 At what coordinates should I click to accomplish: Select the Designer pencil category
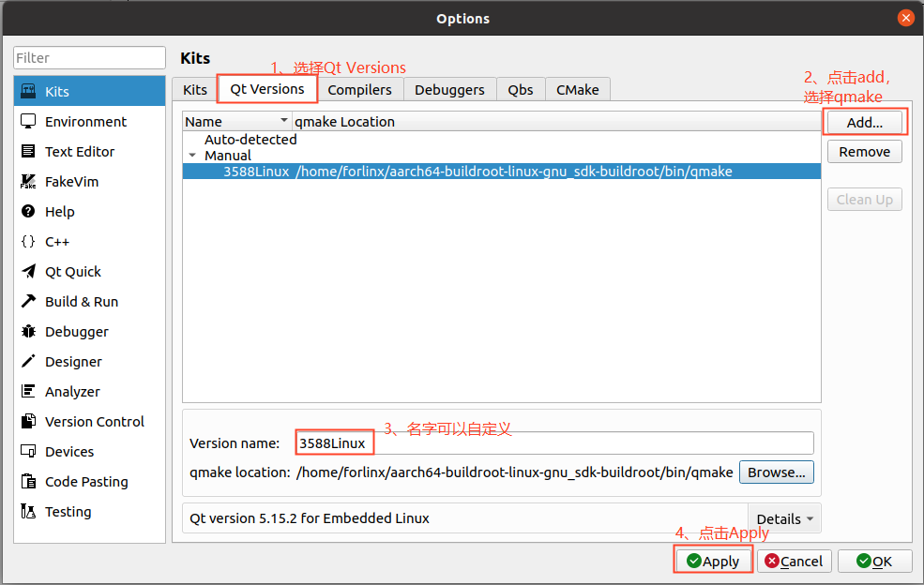[x=28, y=362]
